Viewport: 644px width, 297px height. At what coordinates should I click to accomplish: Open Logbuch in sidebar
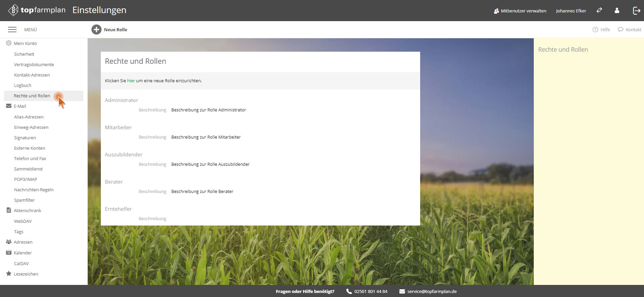[23, 85]
